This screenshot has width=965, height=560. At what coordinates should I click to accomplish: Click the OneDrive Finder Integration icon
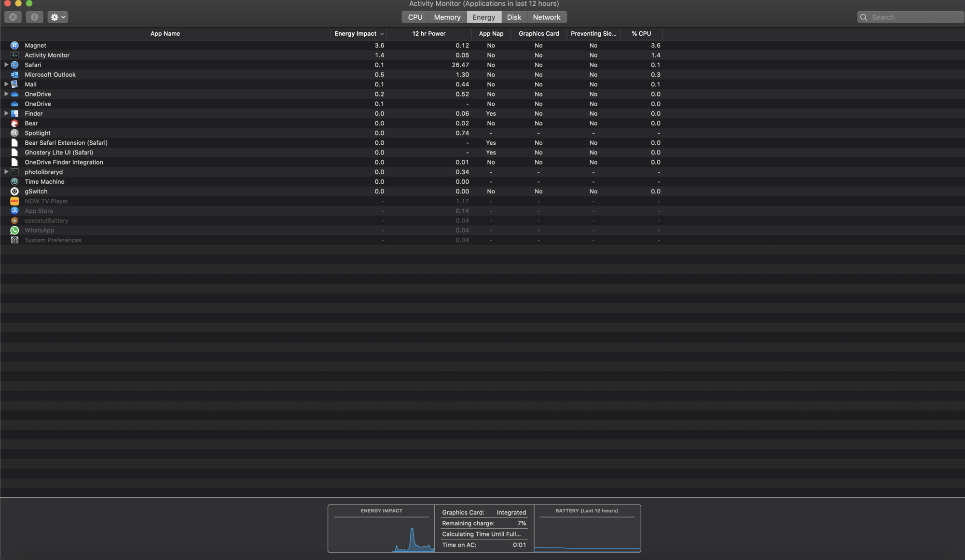[14, 162]
